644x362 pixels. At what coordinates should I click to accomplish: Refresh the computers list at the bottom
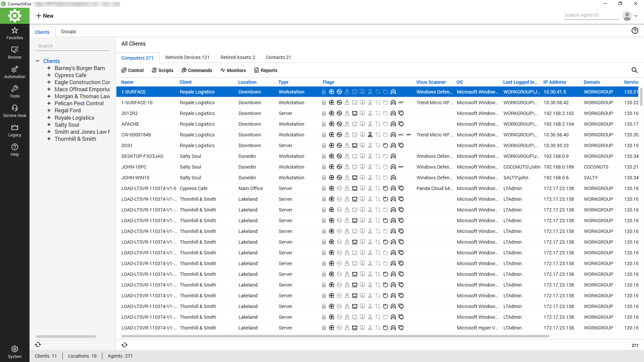(x=124, y=345)
